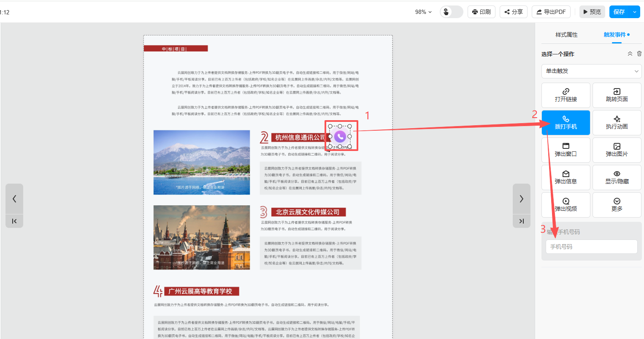Open the 单击触发 trigger type dropdown
Viewport: 644px width, 339px height.
click(x=591, y=71)
